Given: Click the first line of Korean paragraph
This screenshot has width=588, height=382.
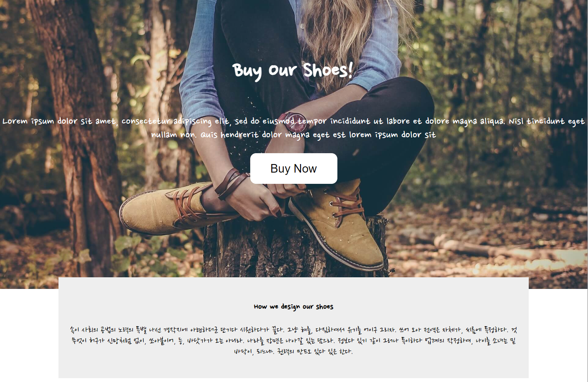Looking at the screenshot, I should pyautogui.click(x=294, y=330).
